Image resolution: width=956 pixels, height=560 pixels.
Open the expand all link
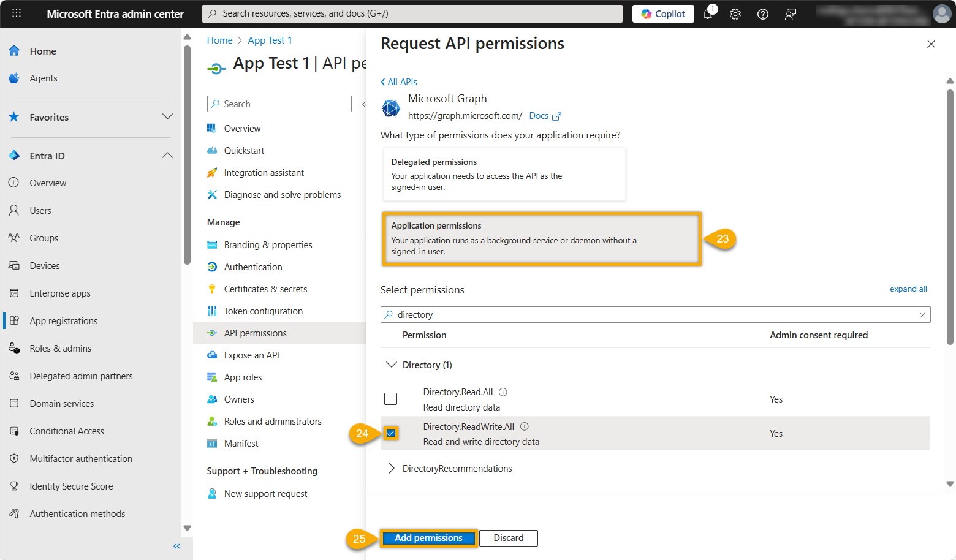click(x=908, y=288)
